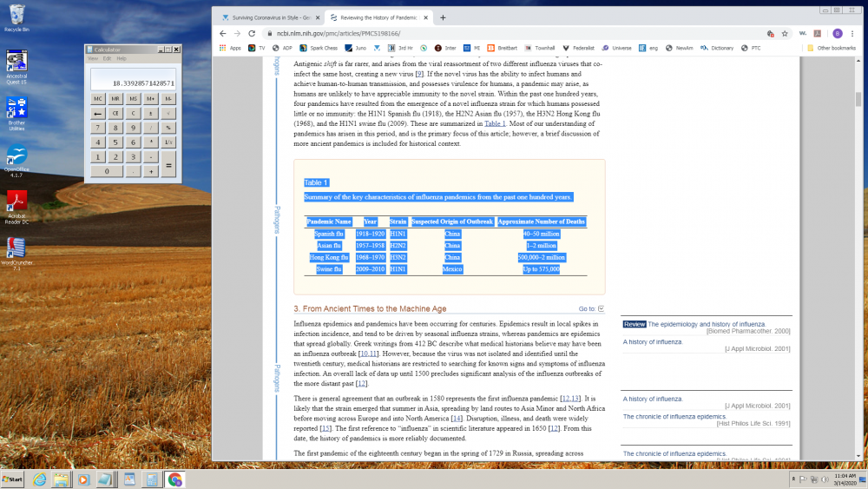Open the Dictionary bookmark

point(717,48)
